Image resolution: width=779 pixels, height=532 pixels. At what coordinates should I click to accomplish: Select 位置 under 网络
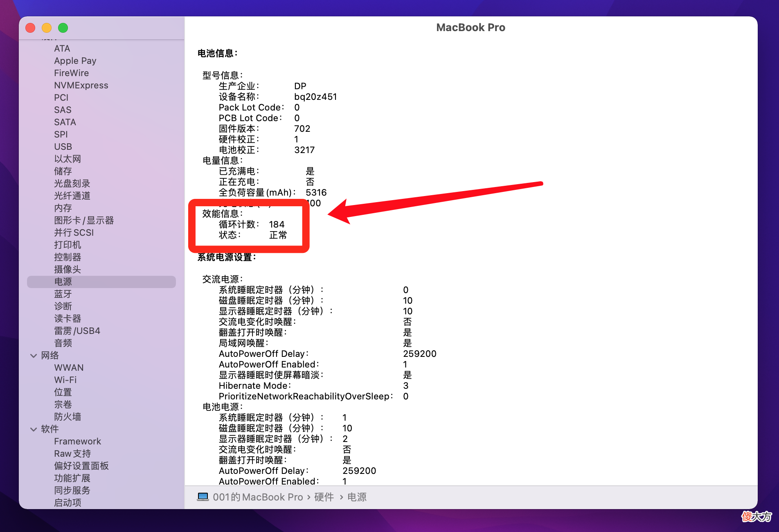click(x=63, y=392)
